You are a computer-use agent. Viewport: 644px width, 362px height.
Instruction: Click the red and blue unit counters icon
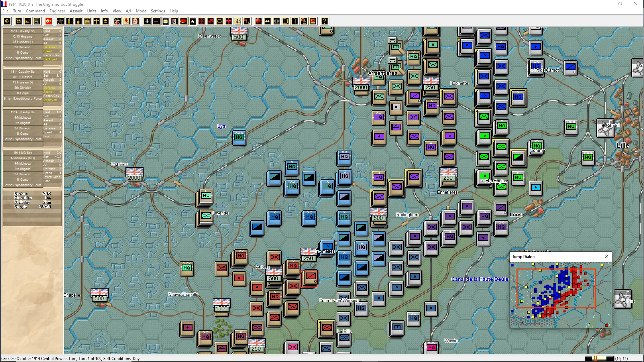304,21
